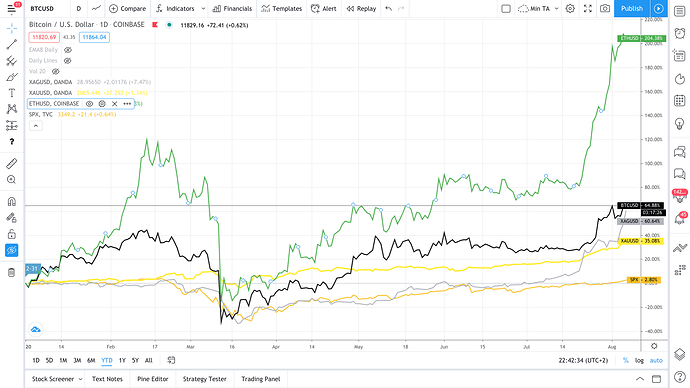The width and height of the screenshot is (690, 388).
Task: Open the public chats panel
Action: (680, 152)
